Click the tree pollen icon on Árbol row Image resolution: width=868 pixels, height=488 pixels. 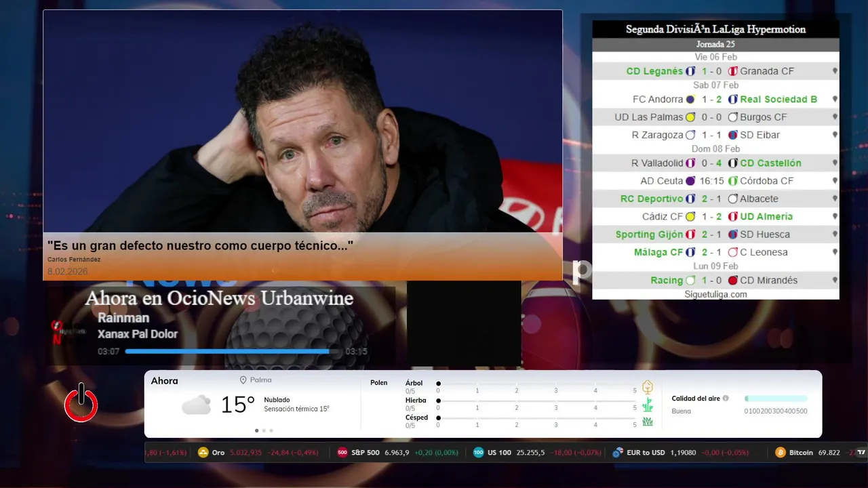(x=648, y=387)
